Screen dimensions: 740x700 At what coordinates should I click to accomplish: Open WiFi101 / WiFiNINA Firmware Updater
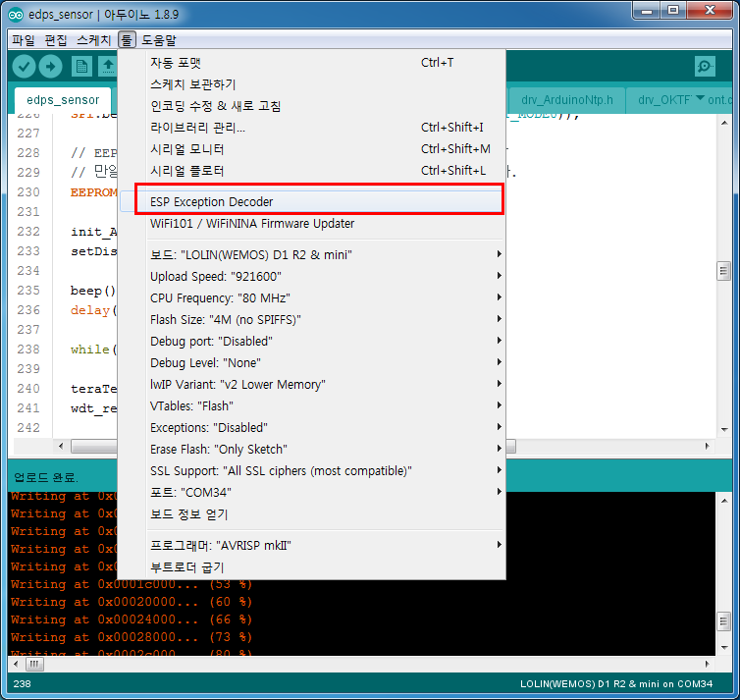click(x=312, y=223)
